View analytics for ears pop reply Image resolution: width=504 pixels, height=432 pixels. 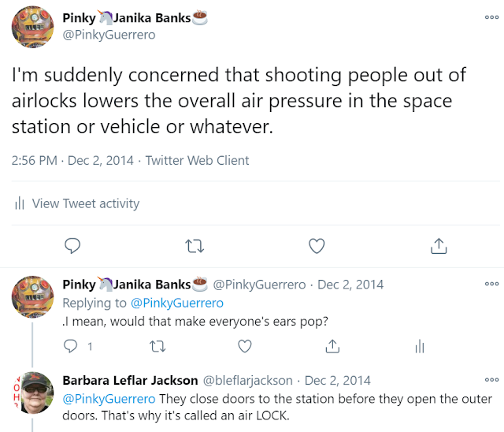[420, 345]
